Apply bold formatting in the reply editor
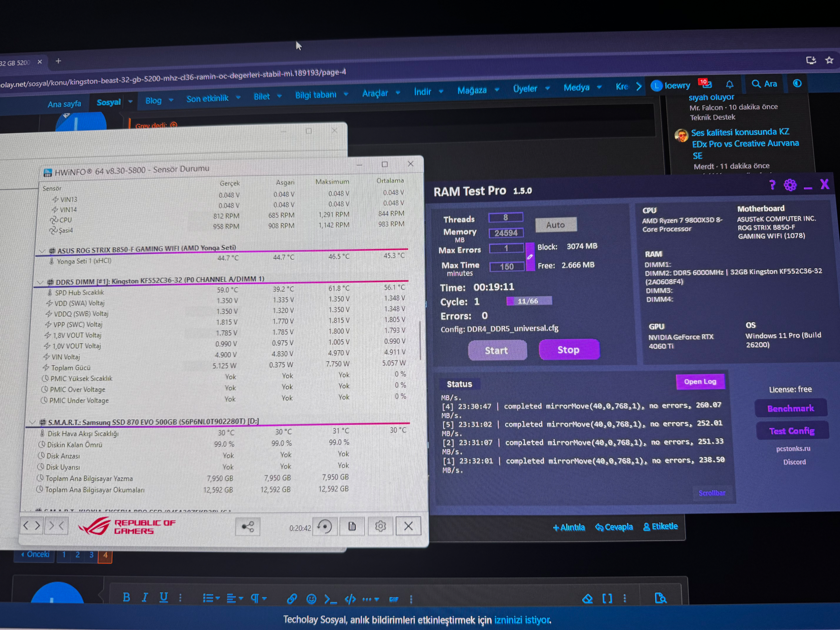The height and width of the screenshot is (630, 840). click(126, 597)
